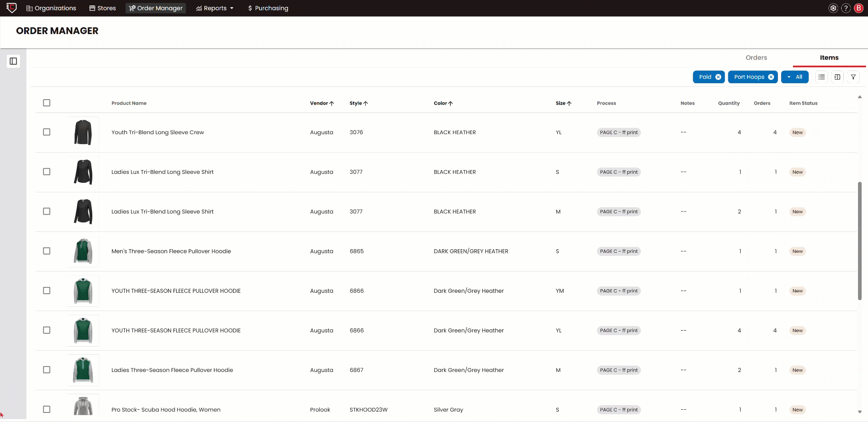The height and width of the screenshot is (422, 868).
Task: Open the help question mark icon
Action: tap(846, 8)
